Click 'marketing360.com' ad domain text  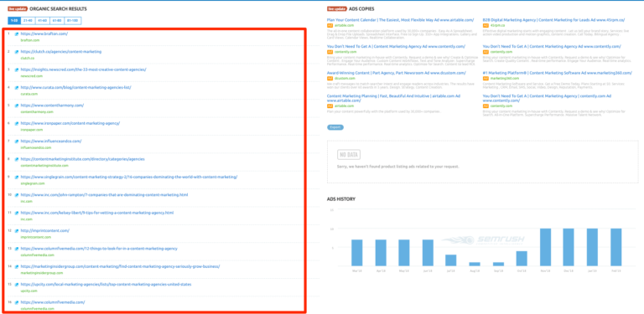coord(504,79)
